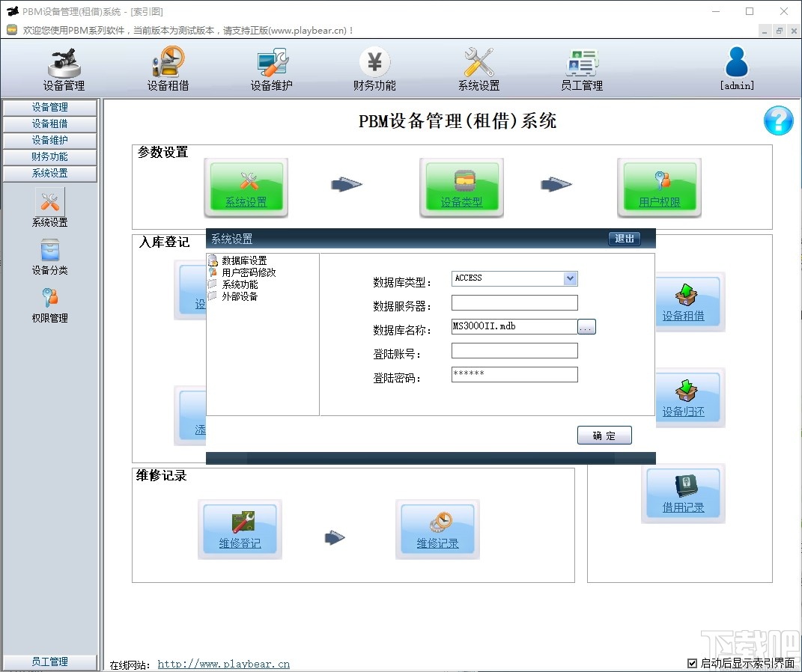Image resolution: width=802 pixels, height=672 pixels.
Task: Click the 财务功能 yen icon
Action: [x=374, y=67]
